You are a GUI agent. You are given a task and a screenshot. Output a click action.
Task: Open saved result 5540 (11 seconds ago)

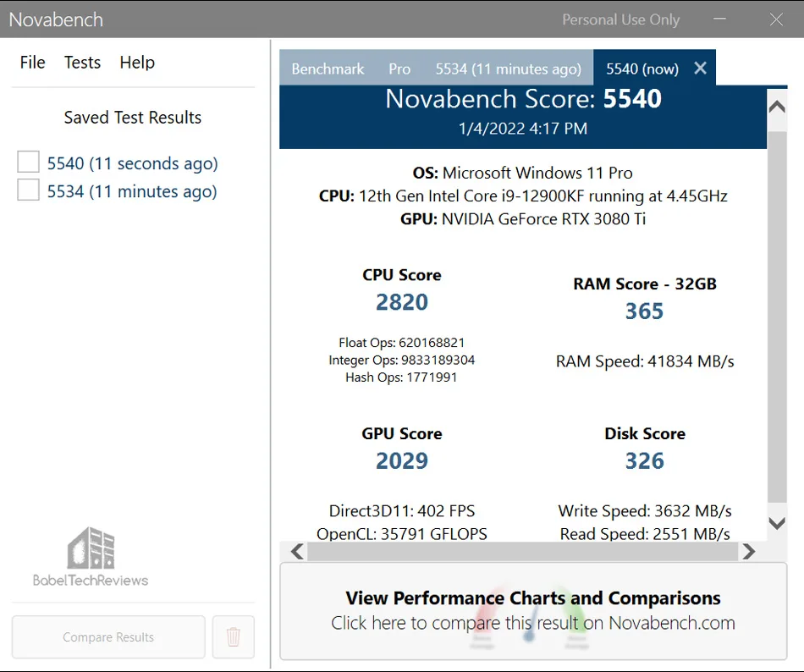pyautogui.click(x=132, y=163)
